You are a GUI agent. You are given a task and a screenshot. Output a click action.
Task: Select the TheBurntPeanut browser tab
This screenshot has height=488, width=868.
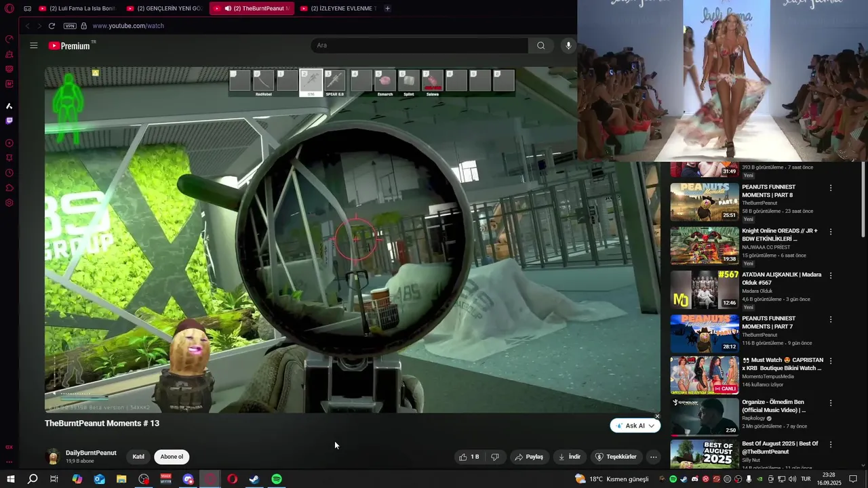[x=252, y=9]
